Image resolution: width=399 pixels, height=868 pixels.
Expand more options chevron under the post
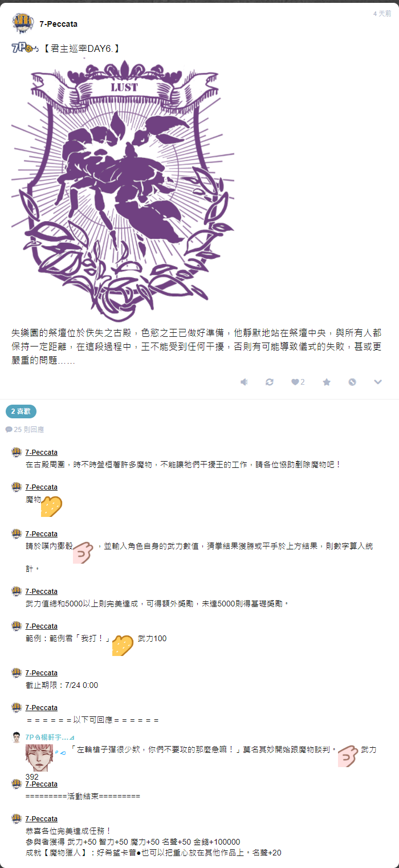click(378, 382)
